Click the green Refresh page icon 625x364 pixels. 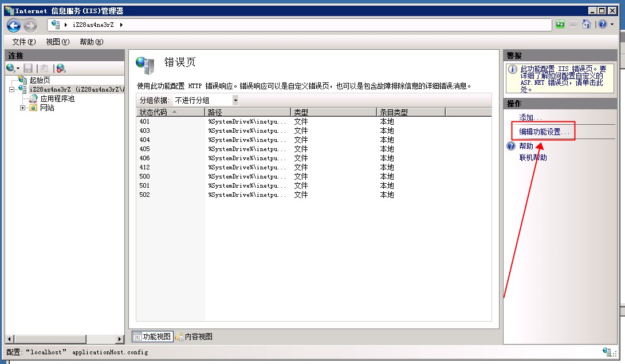tap(560, 25)
